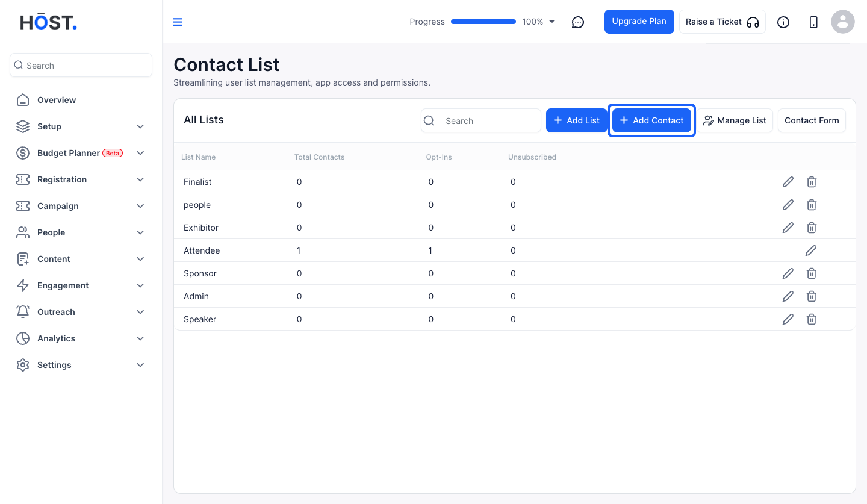Click the Speaker list name
This screenshot has width=867, height=504.
[x=200, y=319]
